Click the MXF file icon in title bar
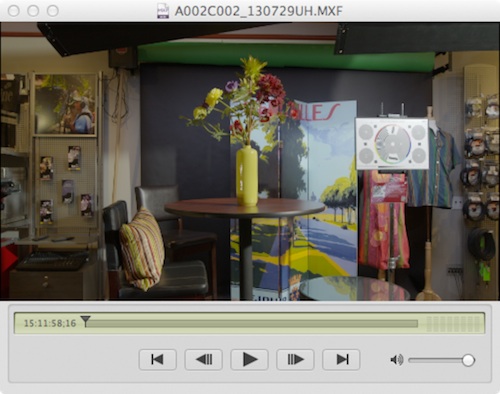Screen dimensions: 500x394 coord(163,11)
